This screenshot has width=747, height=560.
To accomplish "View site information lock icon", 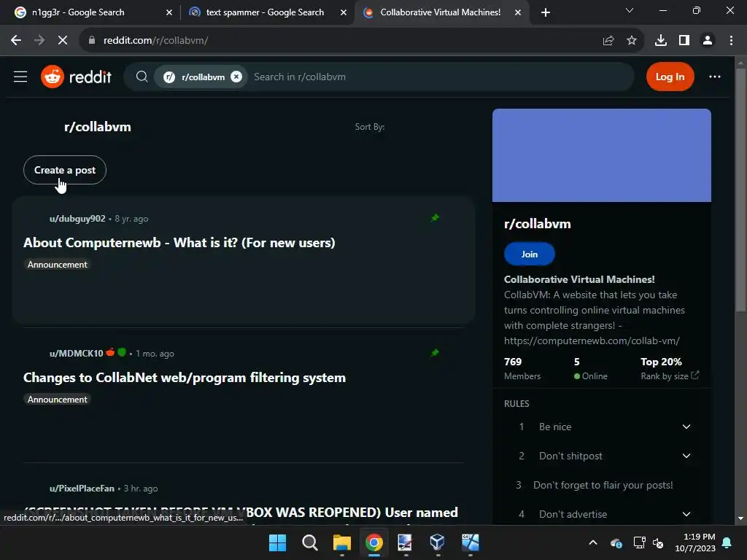I will point(92,41).
